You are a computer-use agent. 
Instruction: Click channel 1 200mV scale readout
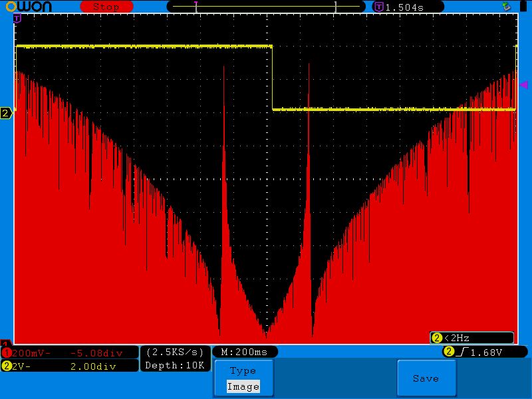31,353
